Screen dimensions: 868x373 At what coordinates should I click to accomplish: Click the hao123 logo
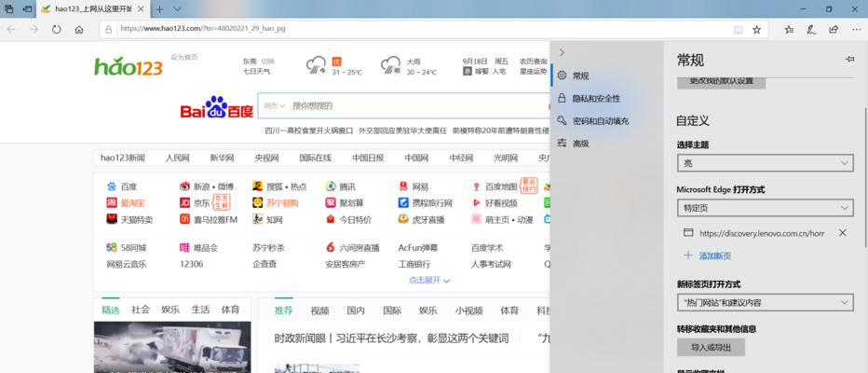(129, 67)
